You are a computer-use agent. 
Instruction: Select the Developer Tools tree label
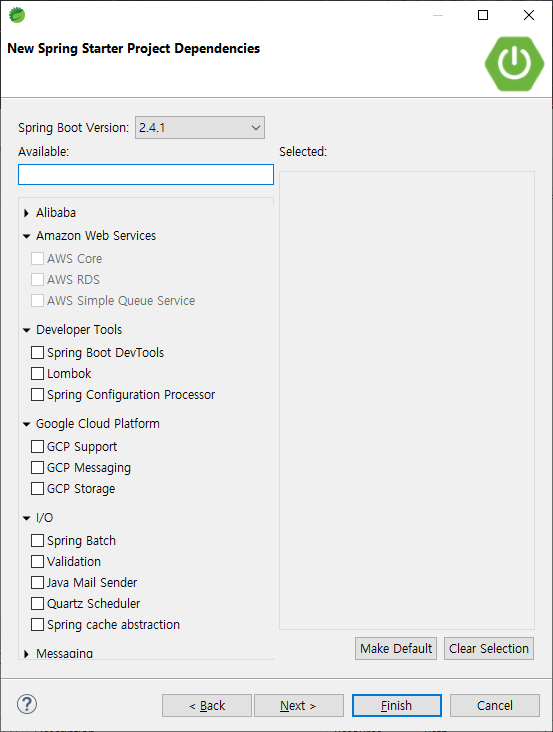click(x=79, y=330)
